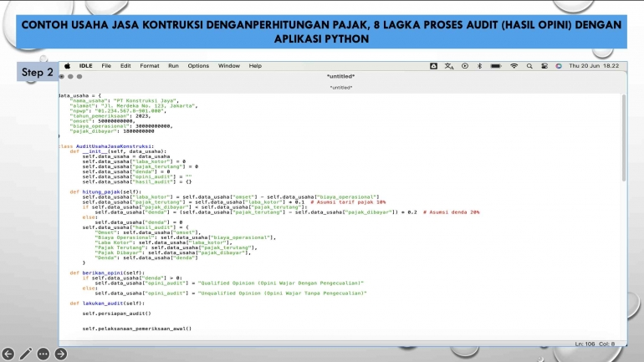
Task: Activate the pen annotation tool
Action: pyautogui.click(x=25, y=354)
